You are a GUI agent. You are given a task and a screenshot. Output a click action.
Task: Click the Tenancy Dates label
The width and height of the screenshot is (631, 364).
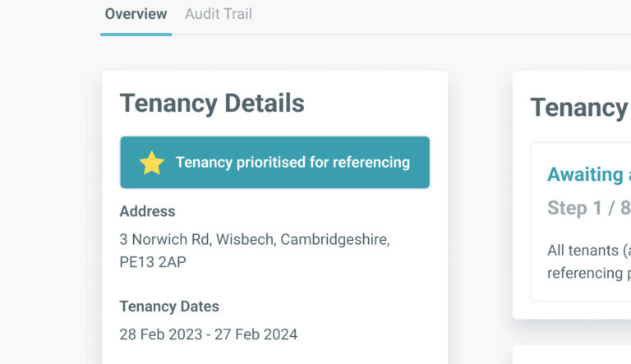(169, 306)
